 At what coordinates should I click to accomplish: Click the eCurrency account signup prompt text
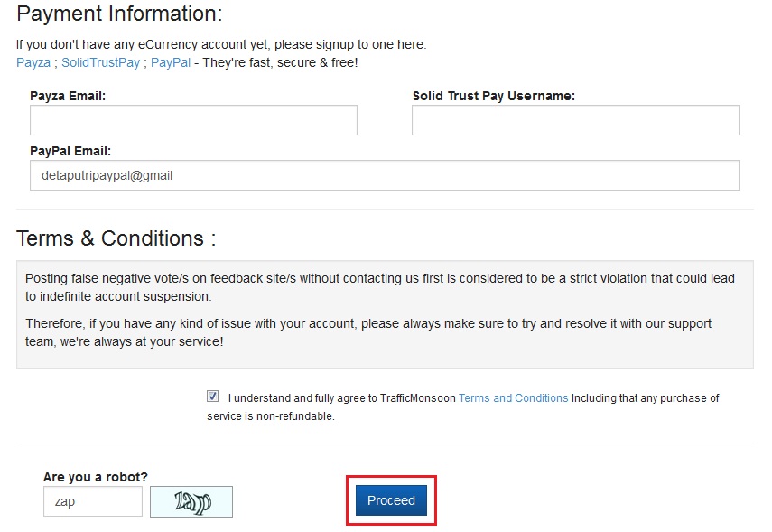221,43
